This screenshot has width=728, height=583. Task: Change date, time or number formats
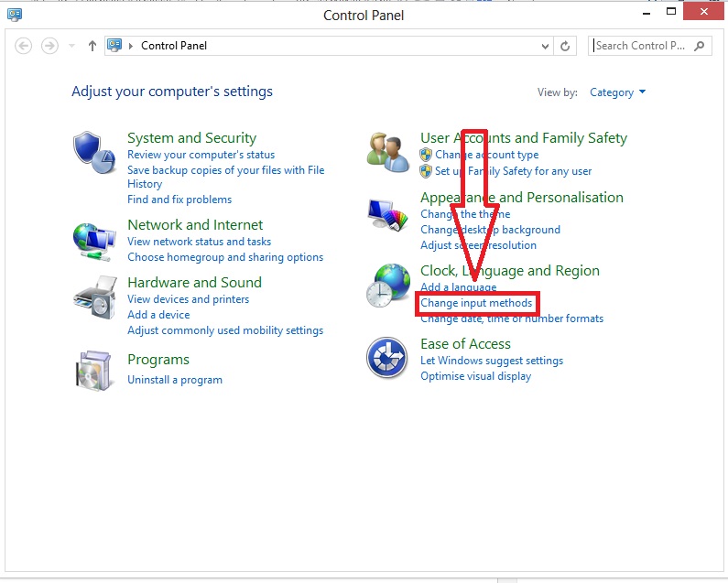pos(512,318)
